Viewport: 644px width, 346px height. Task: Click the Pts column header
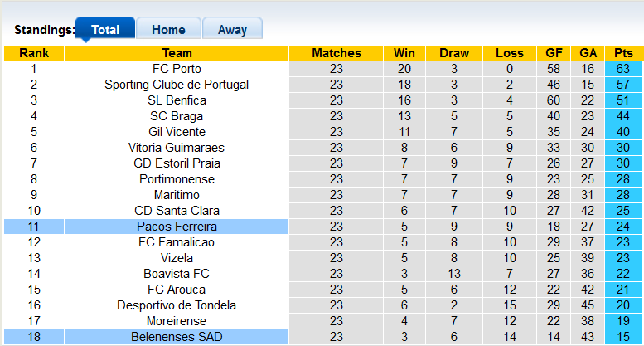pos(623,53)
